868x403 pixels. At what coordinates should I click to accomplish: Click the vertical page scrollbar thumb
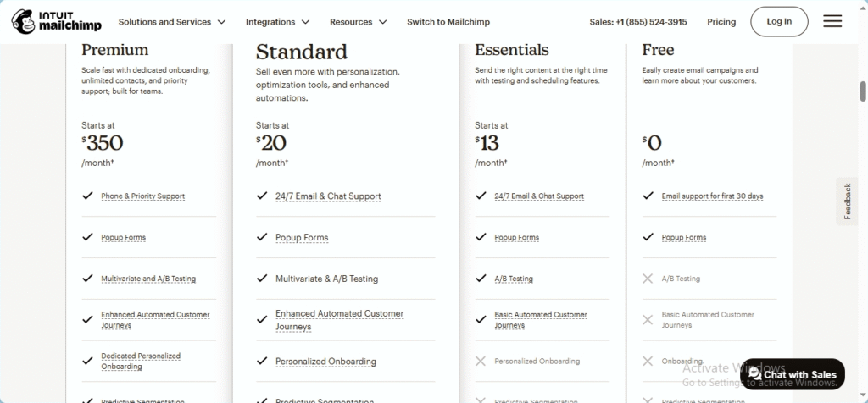pyautogui.click(x=863, y=91)
